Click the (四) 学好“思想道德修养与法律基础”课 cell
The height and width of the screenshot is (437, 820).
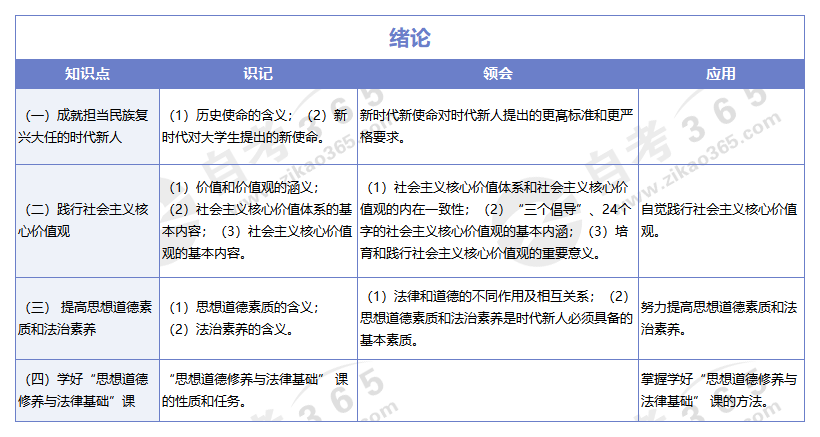tap(87, 390)
